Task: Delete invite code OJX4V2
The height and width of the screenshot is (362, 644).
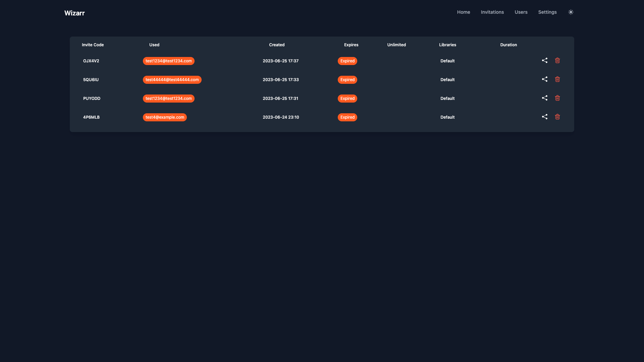Action: [x=557, y=60]
